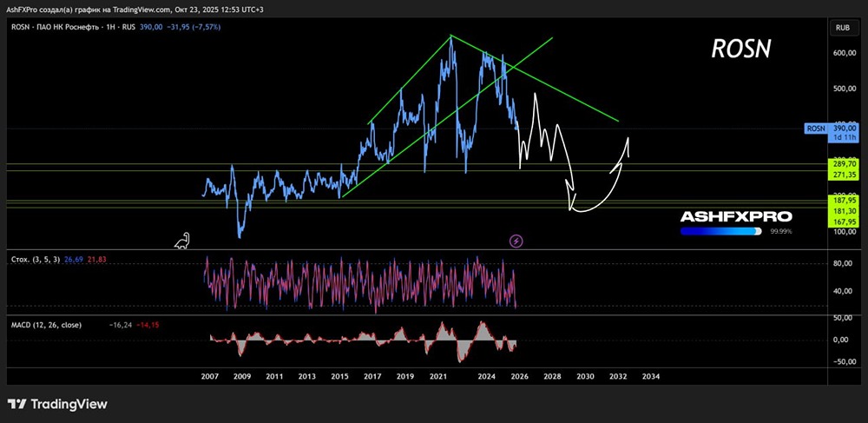The width and height of the screenshot is (868, 423).
Task: Click the 1d 11h bar countdown label
Action: (844, 137)
